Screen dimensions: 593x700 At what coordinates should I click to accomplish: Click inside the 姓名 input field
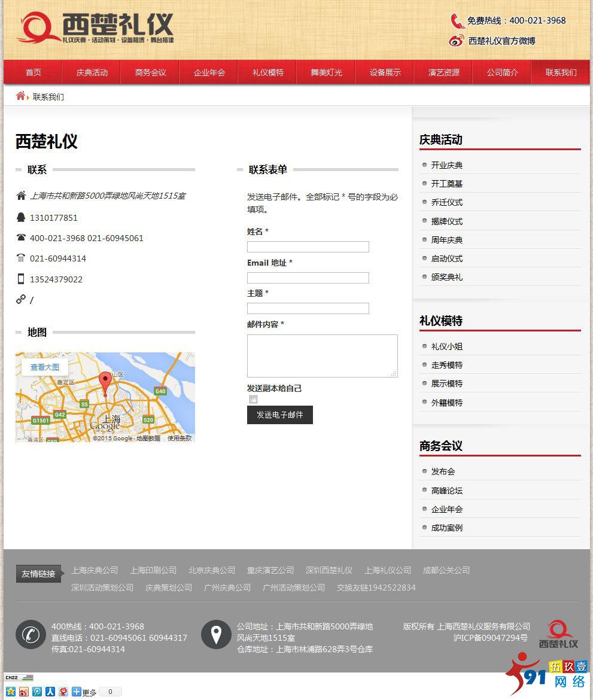click(x=308, y=246)
